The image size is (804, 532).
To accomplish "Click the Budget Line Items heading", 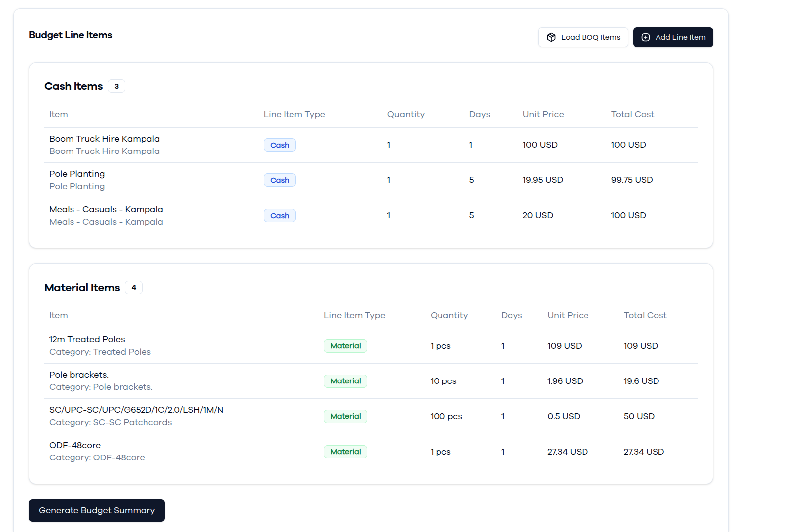I will 71,35.
